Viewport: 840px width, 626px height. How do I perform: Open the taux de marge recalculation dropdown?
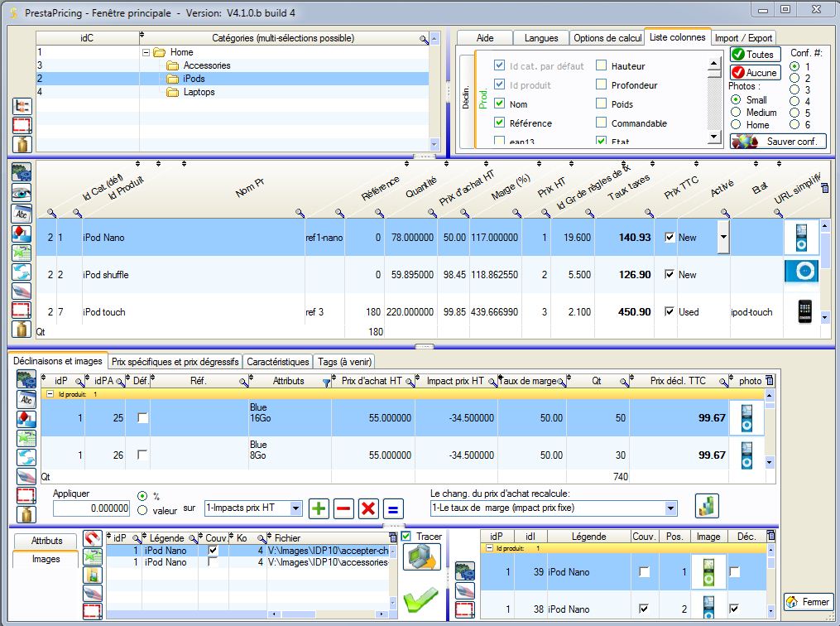[x=670, y=508]
